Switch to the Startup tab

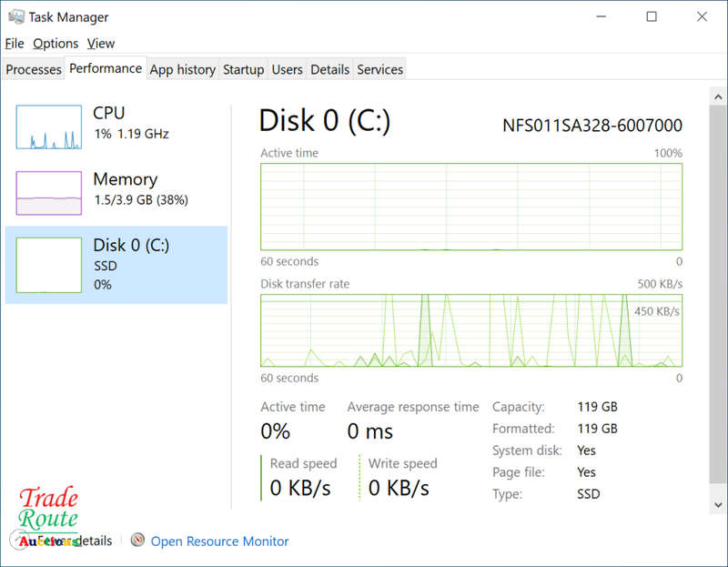[x=243, y=69]
